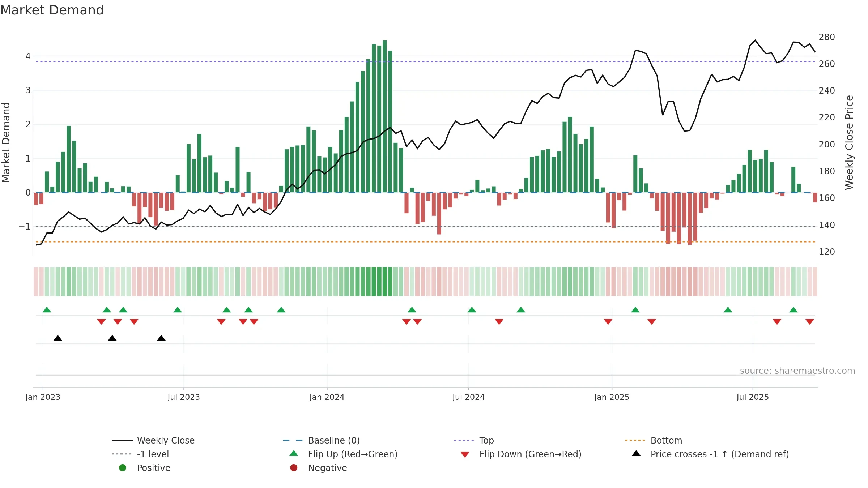Click the orange dotted Bottom legend sample
This screenshot has width=868, height=488.
point(635,440)
